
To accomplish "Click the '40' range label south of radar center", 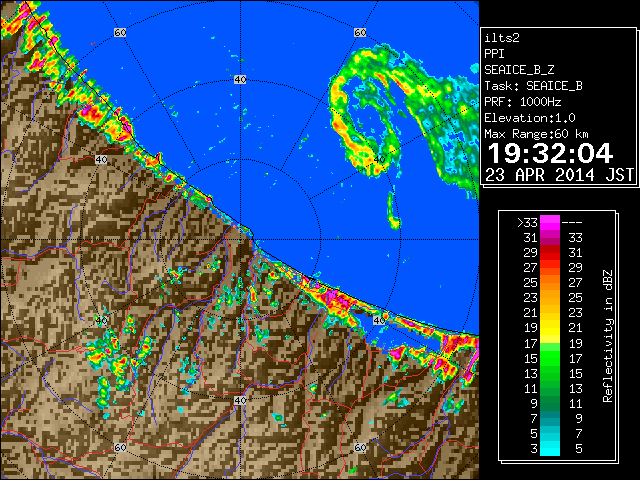I will (x=240, y=400).
